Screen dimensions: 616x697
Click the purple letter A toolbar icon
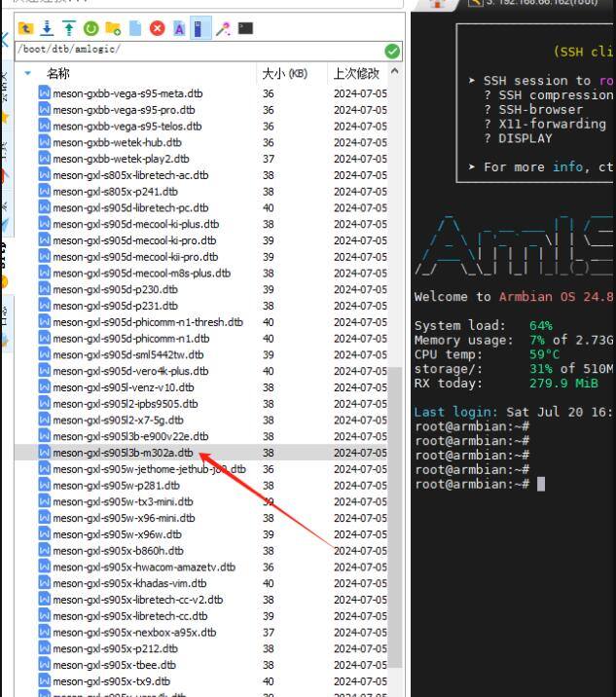coord(179,29)
